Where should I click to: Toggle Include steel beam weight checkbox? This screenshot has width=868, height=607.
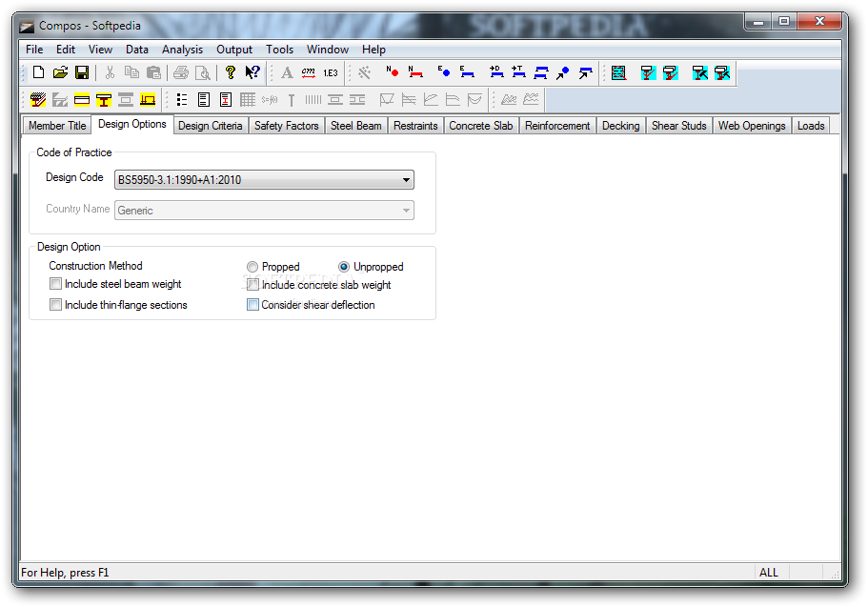click(x=55, y=284)
